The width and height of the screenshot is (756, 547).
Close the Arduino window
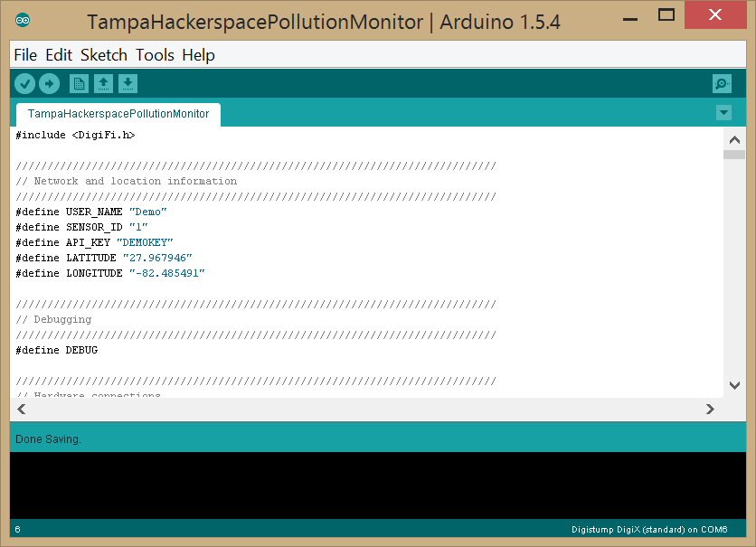coord(715,15)
